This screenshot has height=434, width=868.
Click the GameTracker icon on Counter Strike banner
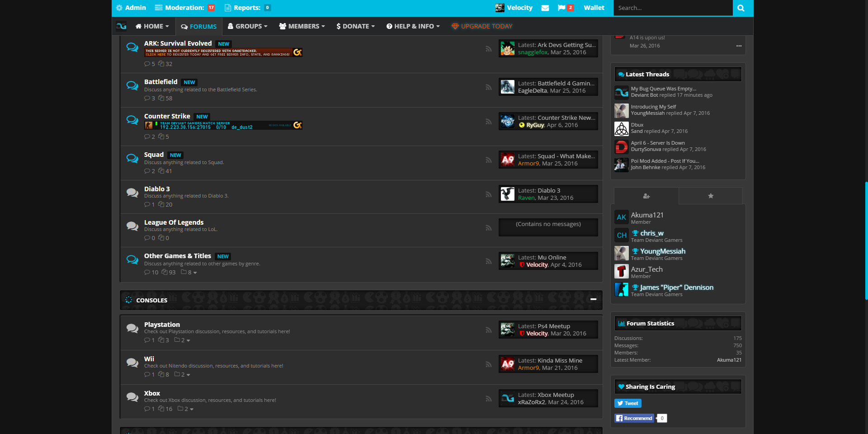(x=297, y=125)
